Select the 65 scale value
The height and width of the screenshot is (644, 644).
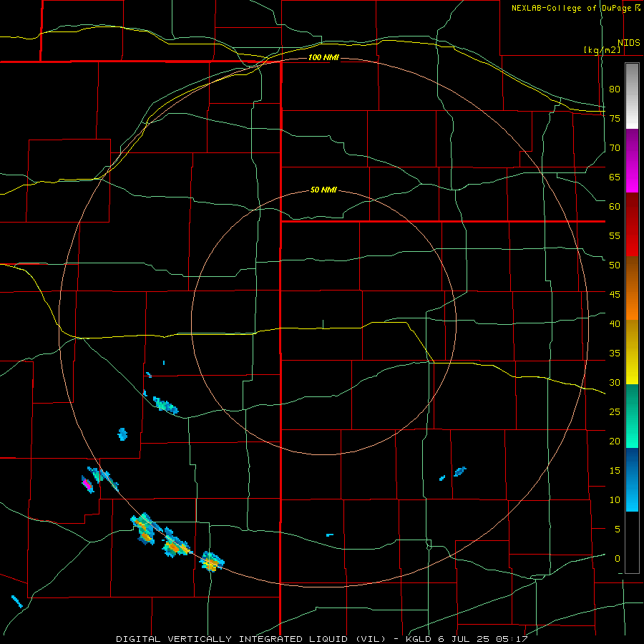(x=615, y=177)
